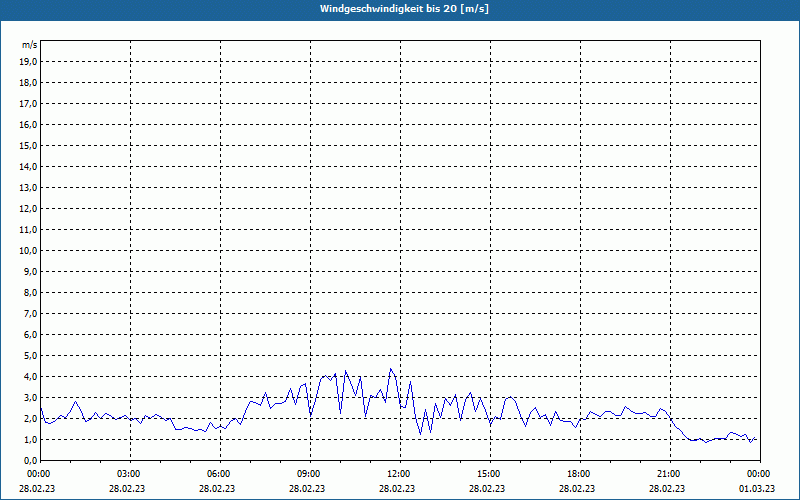The width and height of the screenshot is (800, 500).
Task: Click the 15:00 time label on the x-axis
Action: [490, 474]
